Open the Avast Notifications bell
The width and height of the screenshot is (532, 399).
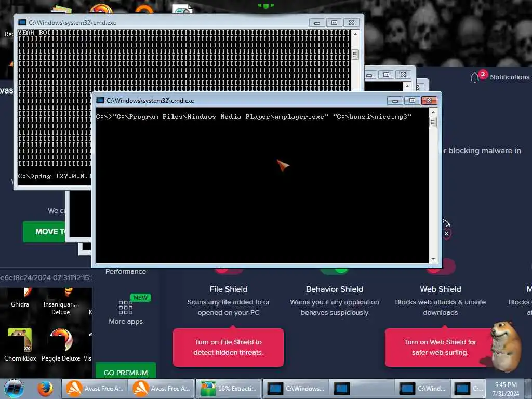(475, 77)
